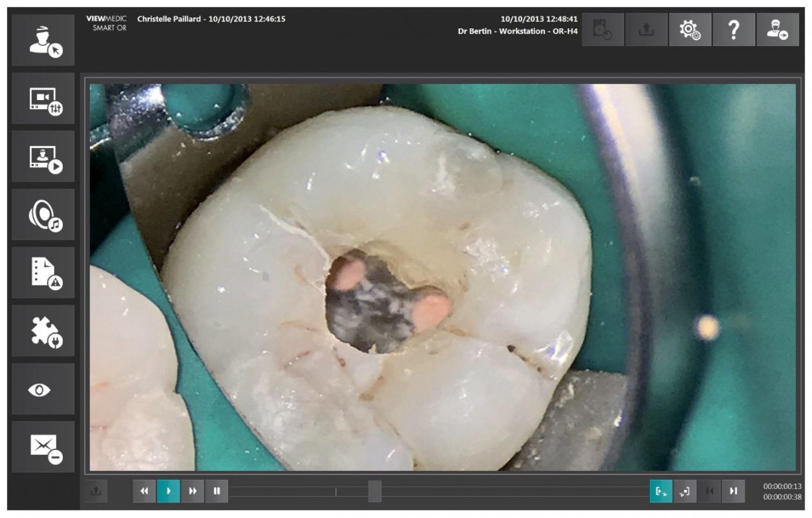Click the marker tick on the timeline
The image size is (812, 518).
coord(336,491)
